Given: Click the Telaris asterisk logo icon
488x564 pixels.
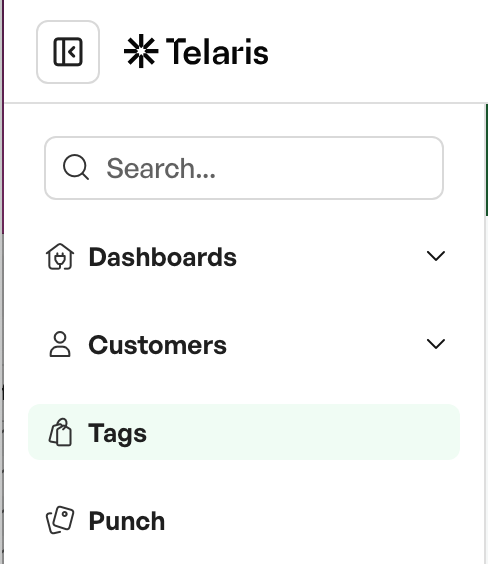Looking at the screenshot, I should tap(141, 51).
